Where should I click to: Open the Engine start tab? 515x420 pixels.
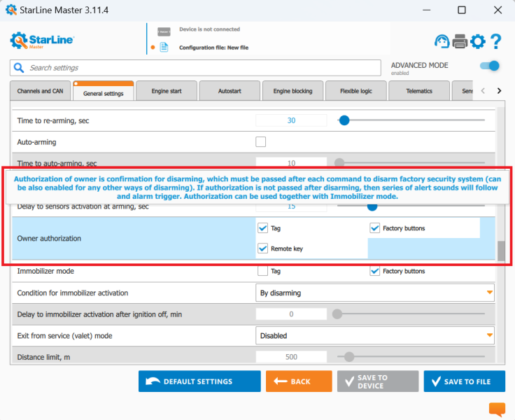167,91
